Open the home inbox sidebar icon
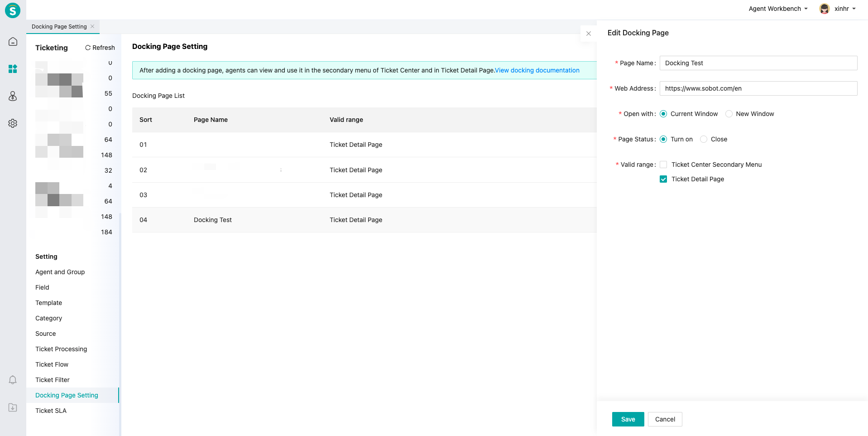Image resolution: width=868 pixels, height=436 pixels. [x=13, y=42]
